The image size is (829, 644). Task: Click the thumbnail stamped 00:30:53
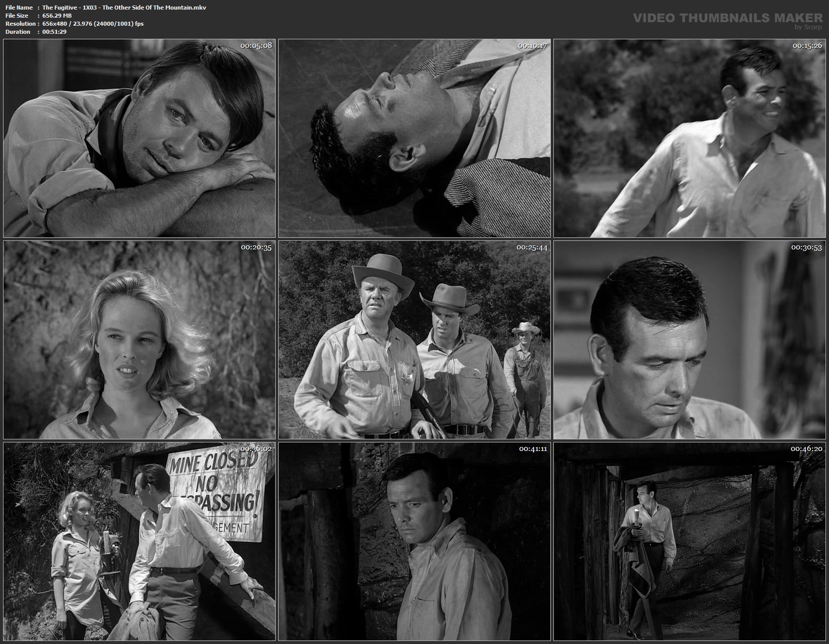[x=689, y=340]
